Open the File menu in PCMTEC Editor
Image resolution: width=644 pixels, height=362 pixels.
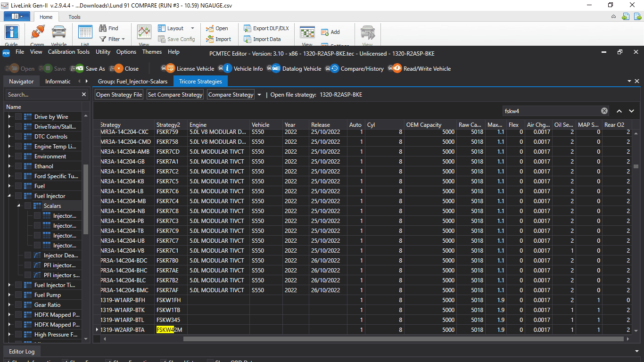coord(20,52)
